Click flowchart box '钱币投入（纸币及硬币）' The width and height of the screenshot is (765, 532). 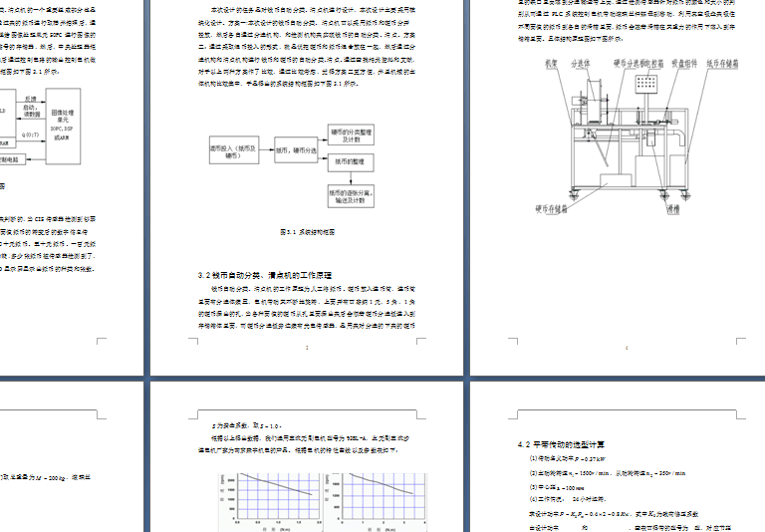click(234, 149)
